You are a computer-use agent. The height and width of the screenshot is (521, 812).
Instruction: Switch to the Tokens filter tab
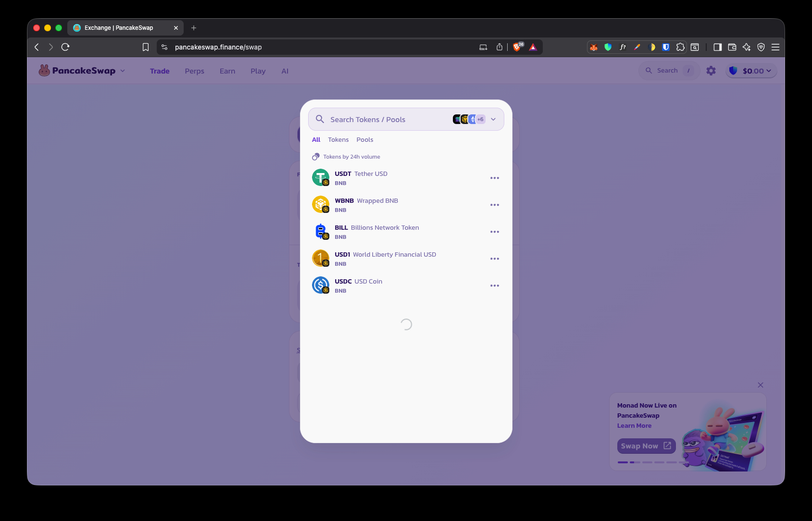[338, 140]
